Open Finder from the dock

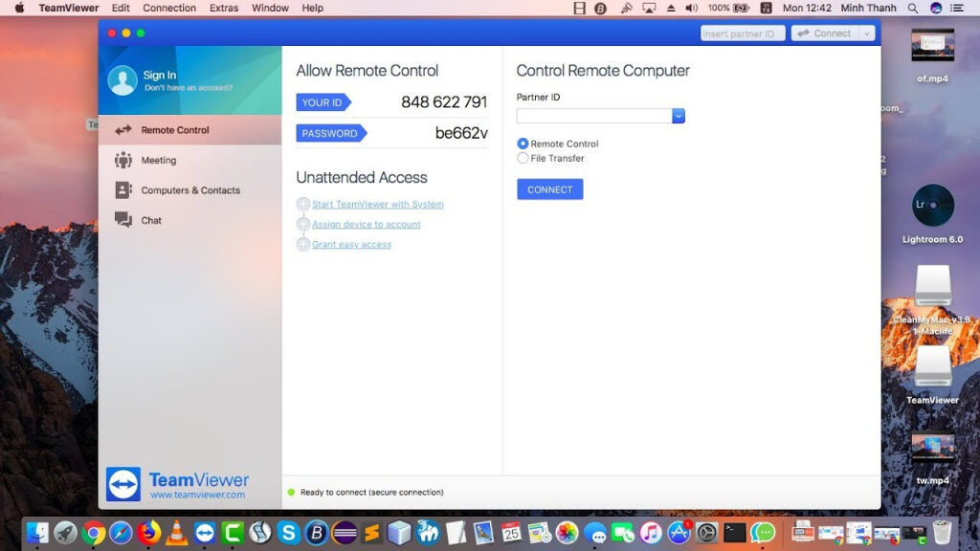[x=38, y=533]
